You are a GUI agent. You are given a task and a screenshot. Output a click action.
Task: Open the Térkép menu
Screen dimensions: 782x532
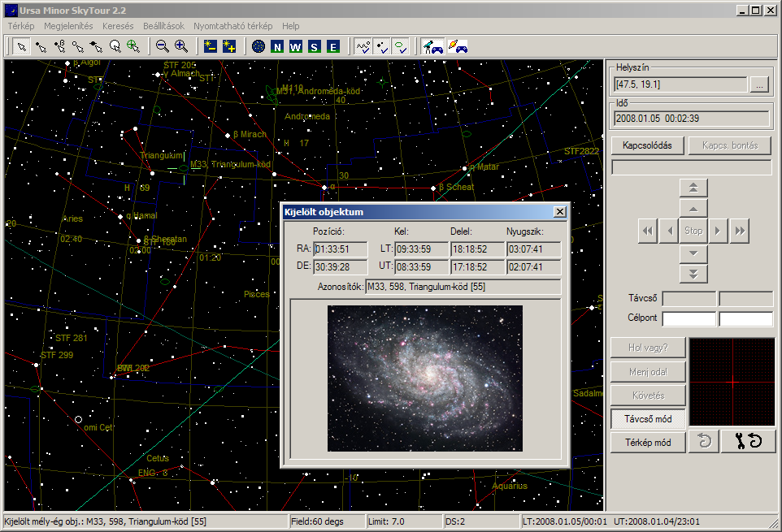click(x=21, y=26)
